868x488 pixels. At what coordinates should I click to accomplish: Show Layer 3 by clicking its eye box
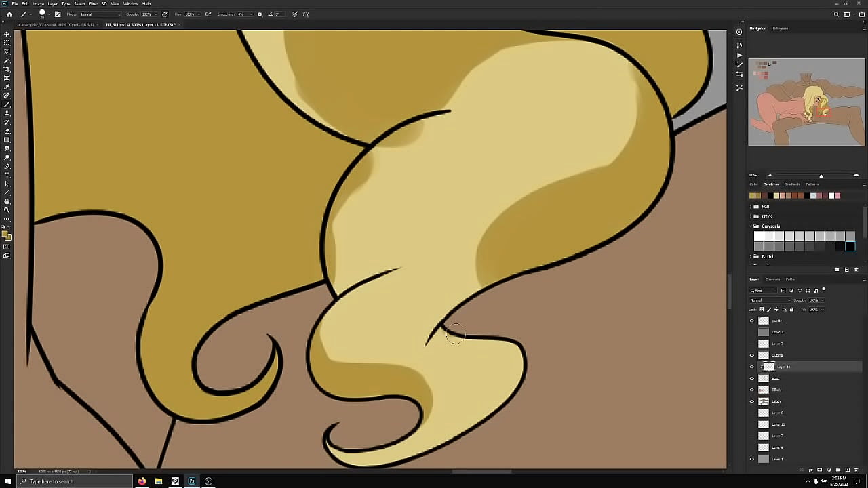click(751, 344)
